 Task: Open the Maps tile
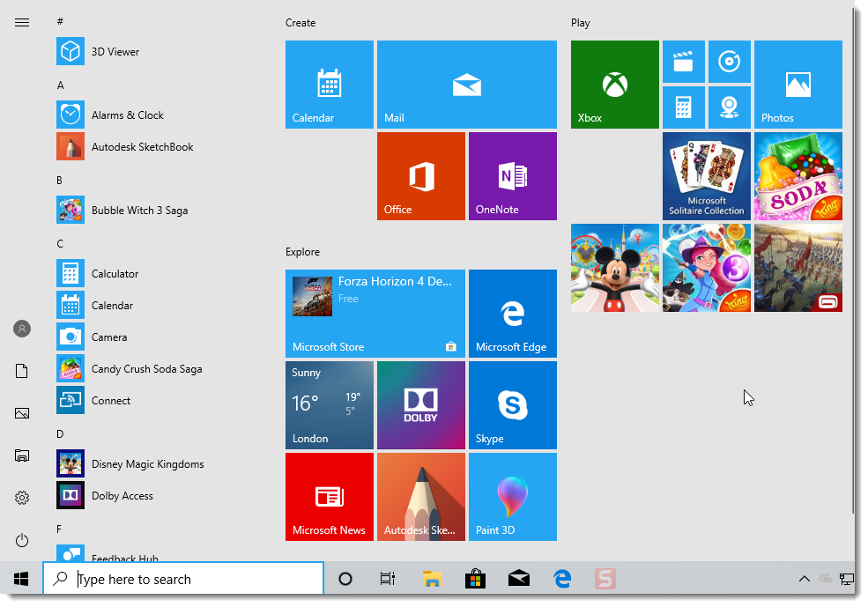[730, 107]
